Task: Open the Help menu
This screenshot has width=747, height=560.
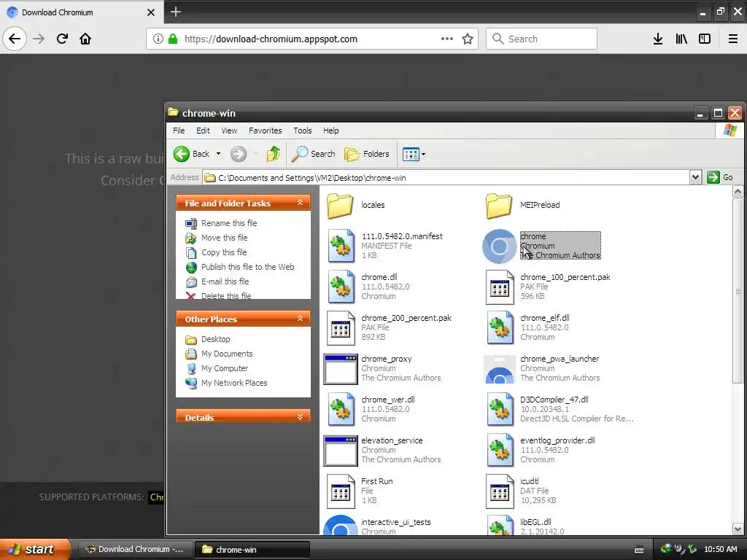Action: coord(330,131)
